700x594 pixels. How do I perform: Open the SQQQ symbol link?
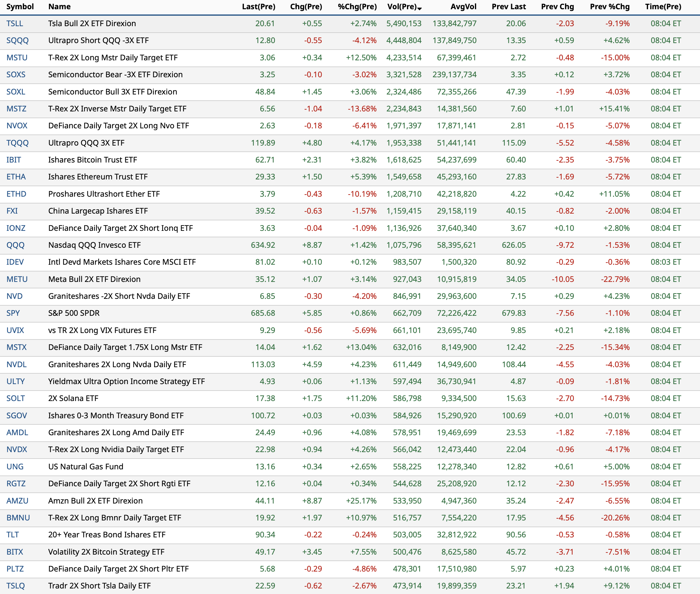click(18, 40)
